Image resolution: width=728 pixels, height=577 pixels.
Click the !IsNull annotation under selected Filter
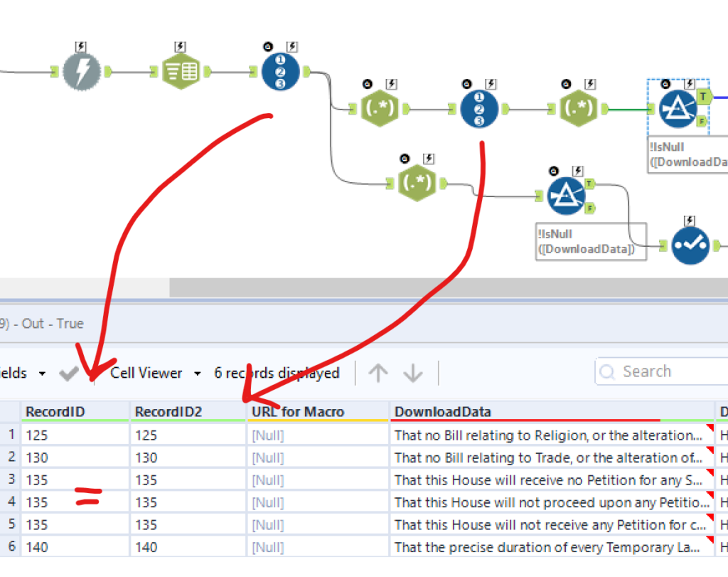coord(688,154)
